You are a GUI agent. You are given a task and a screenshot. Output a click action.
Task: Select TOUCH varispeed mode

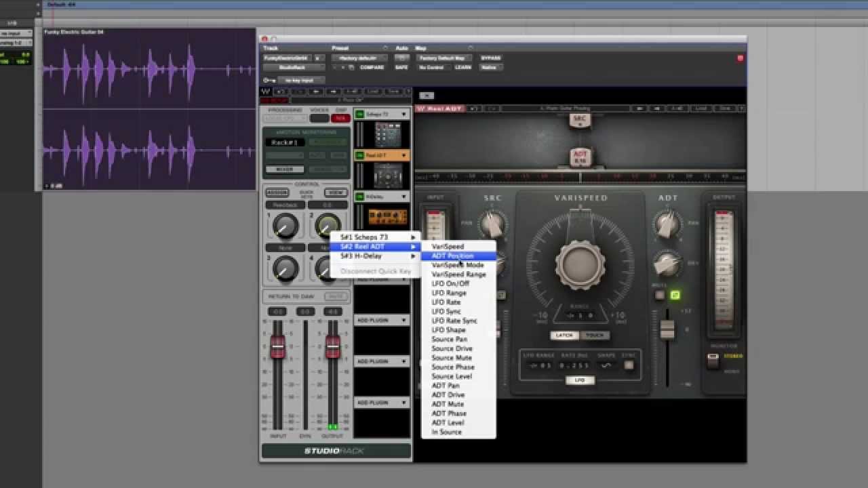click(x=595, y=335)
